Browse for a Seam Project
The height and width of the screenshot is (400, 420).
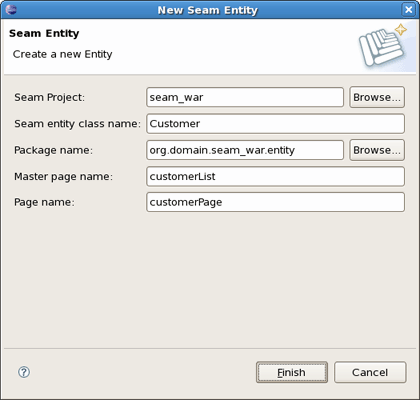(x=377, y=97)
